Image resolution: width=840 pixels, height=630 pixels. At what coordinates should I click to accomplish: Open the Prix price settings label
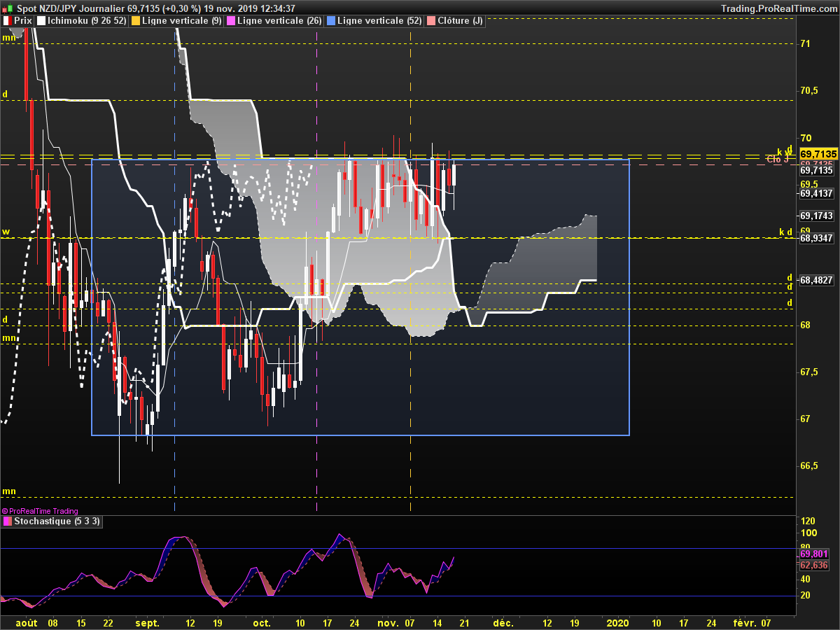tap(23, 21)
